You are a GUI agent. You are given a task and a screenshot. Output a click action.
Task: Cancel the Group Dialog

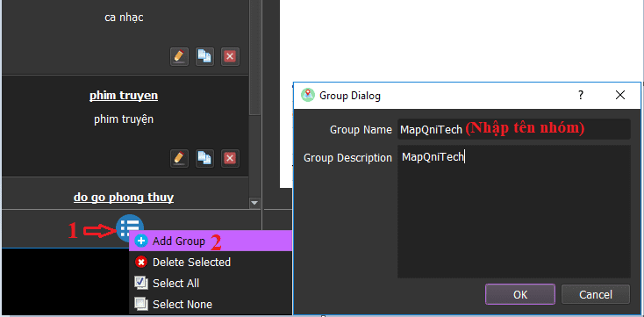pyautogui.click(x=596, y=294)
